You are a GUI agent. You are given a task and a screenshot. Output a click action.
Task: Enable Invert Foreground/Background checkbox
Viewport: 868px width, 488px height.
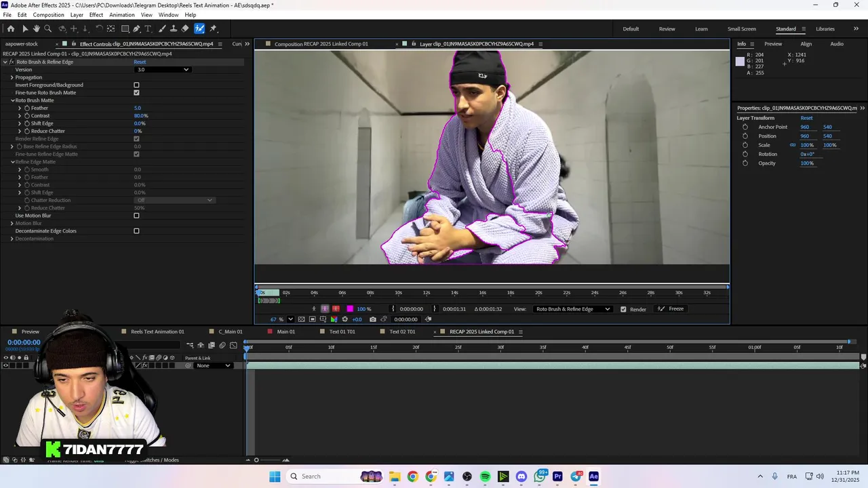point(136,85)
